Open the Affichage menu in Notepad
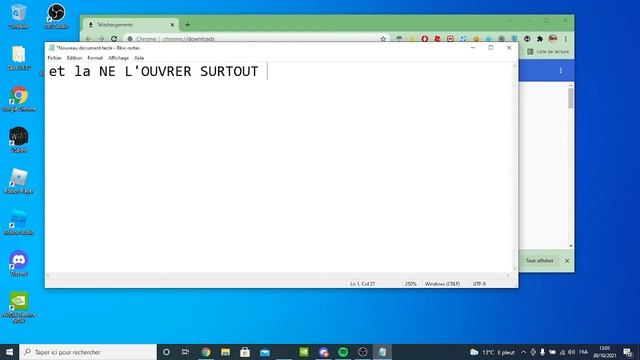Screen dimensions: 640x360 [118, 58]
